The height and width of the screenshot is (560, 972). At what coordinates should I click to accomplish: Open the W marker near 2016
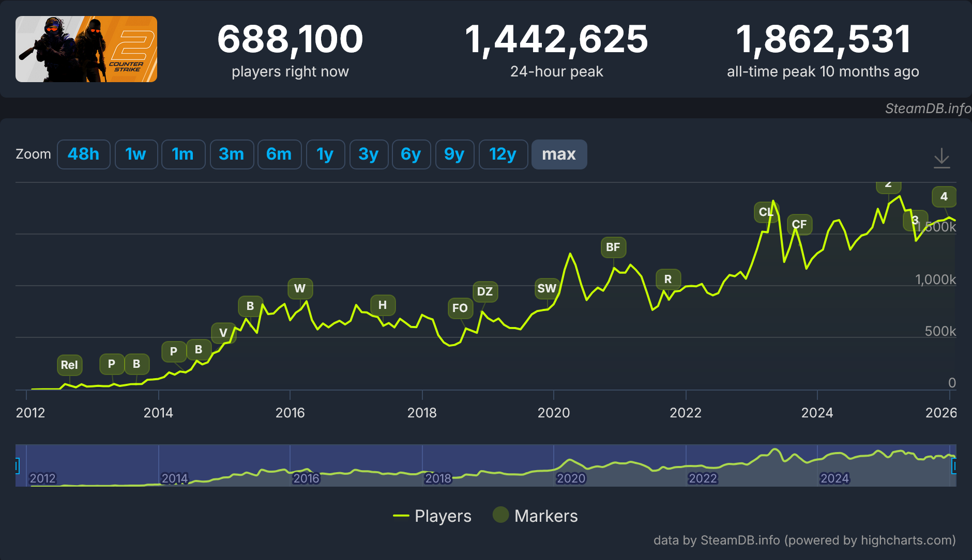[300, 288]
